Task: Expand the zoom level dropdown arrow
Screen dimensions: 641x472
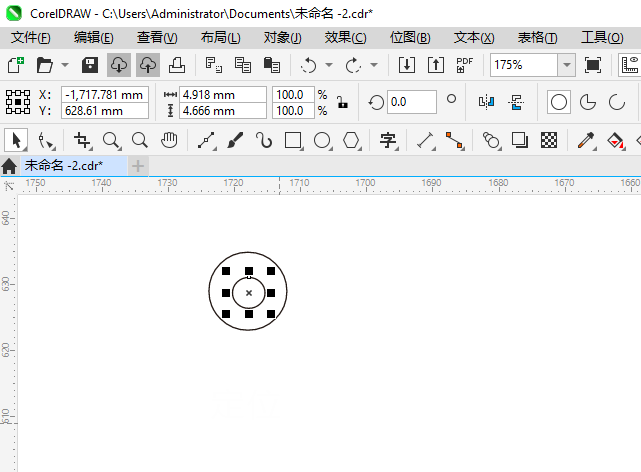Action: click(x=567, y=65)
